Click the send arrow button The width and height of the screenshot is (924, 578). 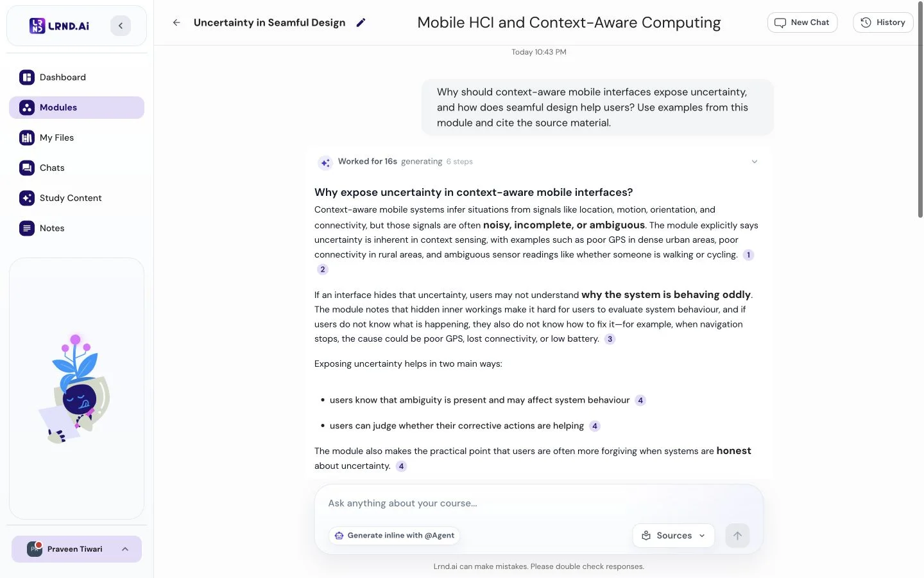tap(737, 536)
